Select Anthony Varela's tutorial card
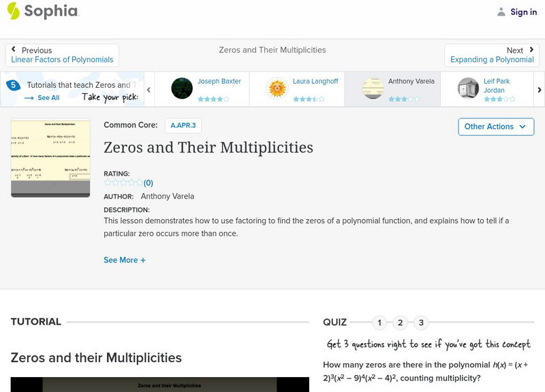 pos(392,89)
